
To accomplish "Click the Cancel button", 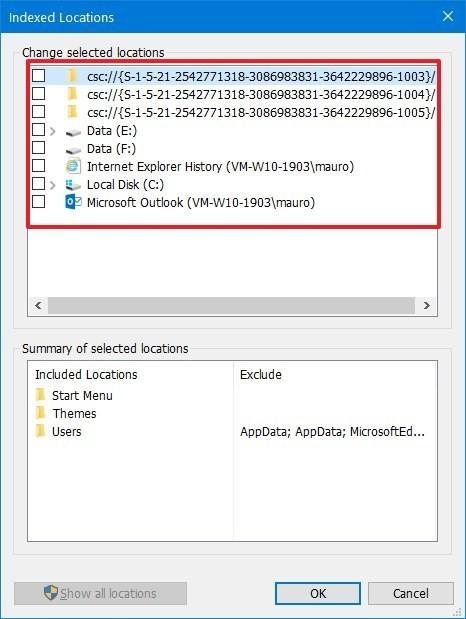I will (411, 593).
